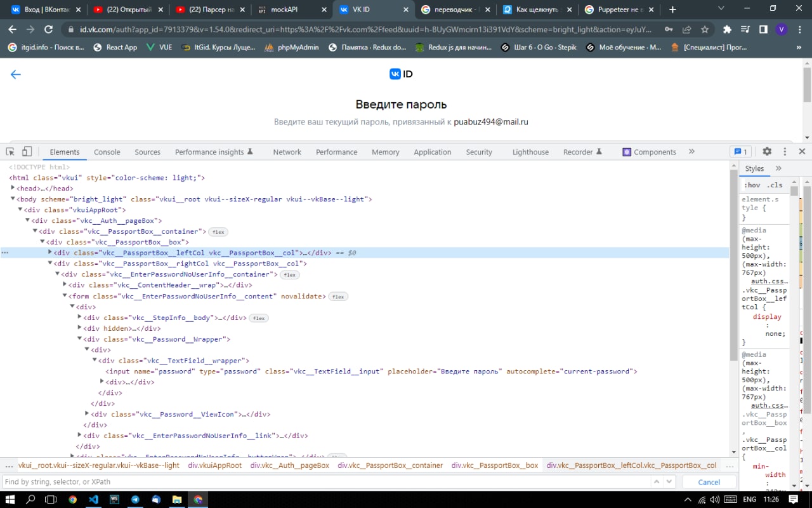Viewport: 812px width, 508px height.
Task: Toggle Chrome side panel icon
Action: pyautogui.click(x=763, y=29)
